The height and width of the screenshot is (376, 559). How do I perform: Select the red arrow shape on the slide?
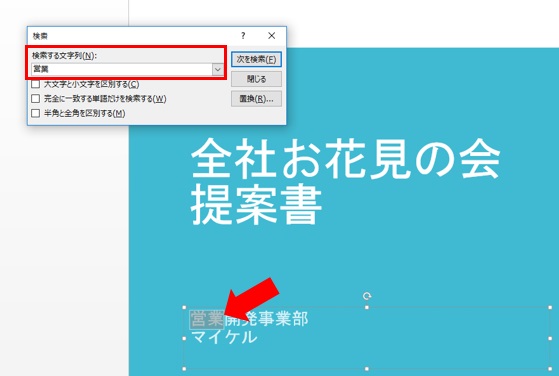coord(252,298)
